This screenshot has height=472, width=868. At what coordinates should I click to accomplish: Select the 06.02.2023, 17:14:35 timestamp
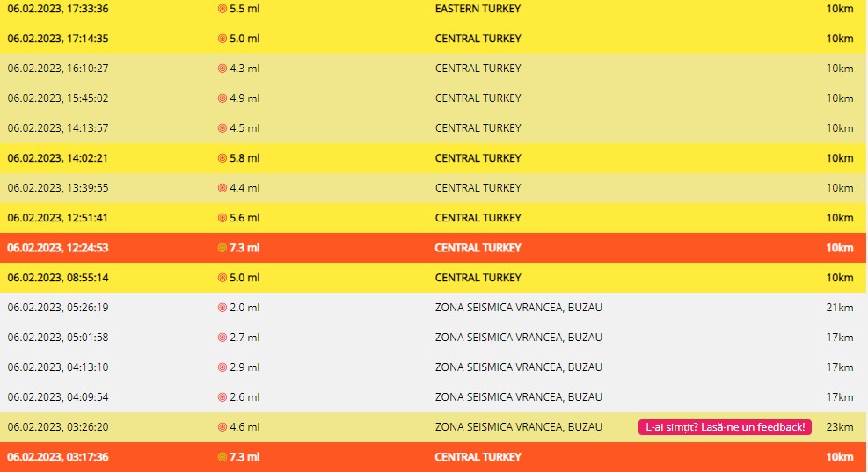pyautogui.click(x=58, y=39)
